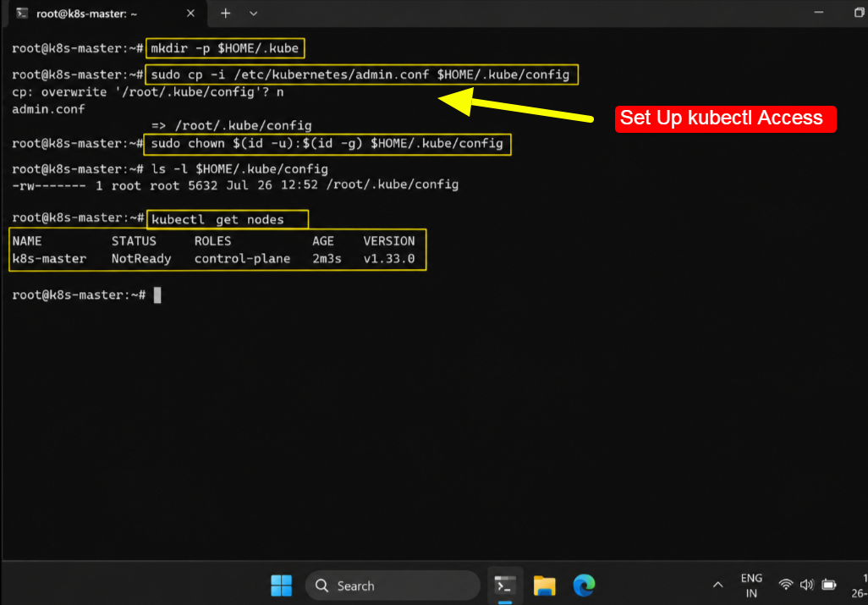The width and height of the screenshot is (868, 605).
Task: Expand the new tab profile dropdown
Action: (253, 14)
